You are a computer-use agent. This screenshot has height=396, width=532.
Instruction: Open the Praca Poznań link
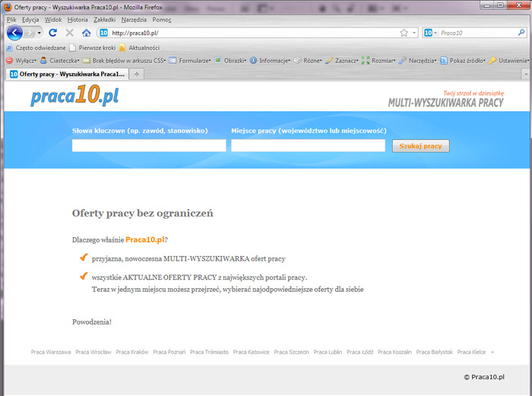169,352
